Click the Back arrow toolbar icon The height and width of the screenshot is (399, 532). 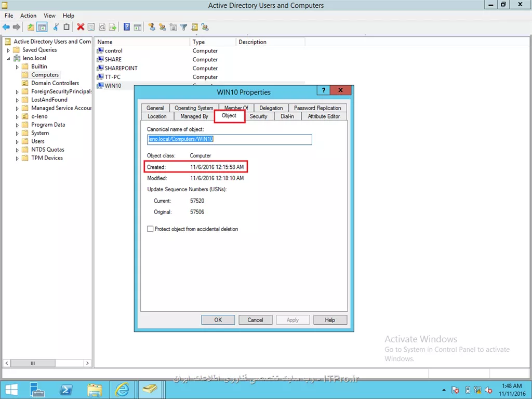6,27
